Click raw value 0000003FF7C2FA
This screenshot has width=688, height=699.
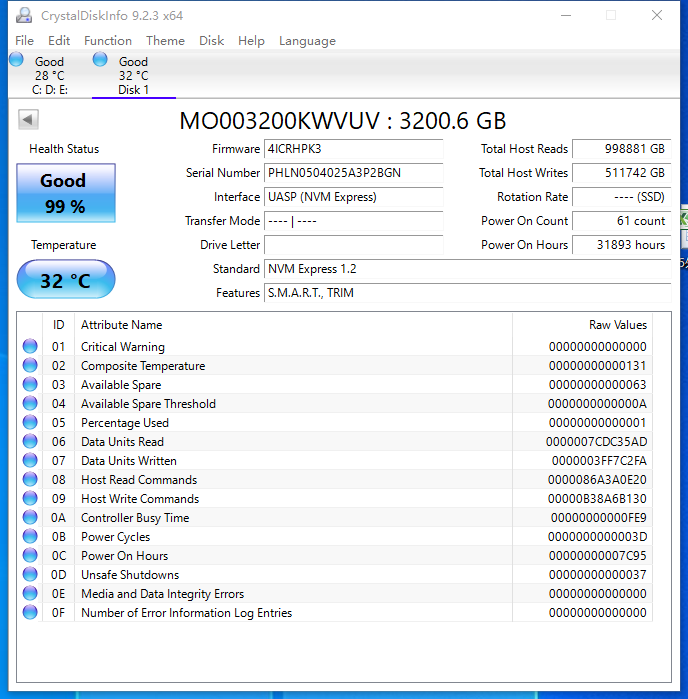click(x=599, y=461)
